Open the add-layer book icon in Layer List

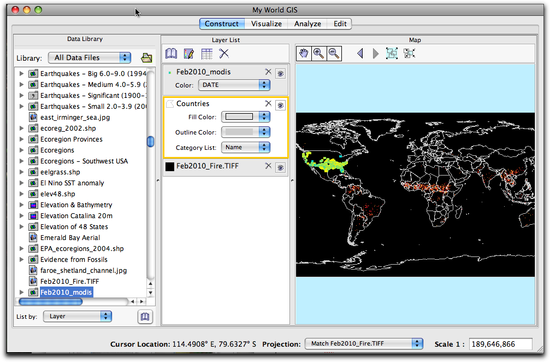(x=171, y=54)
